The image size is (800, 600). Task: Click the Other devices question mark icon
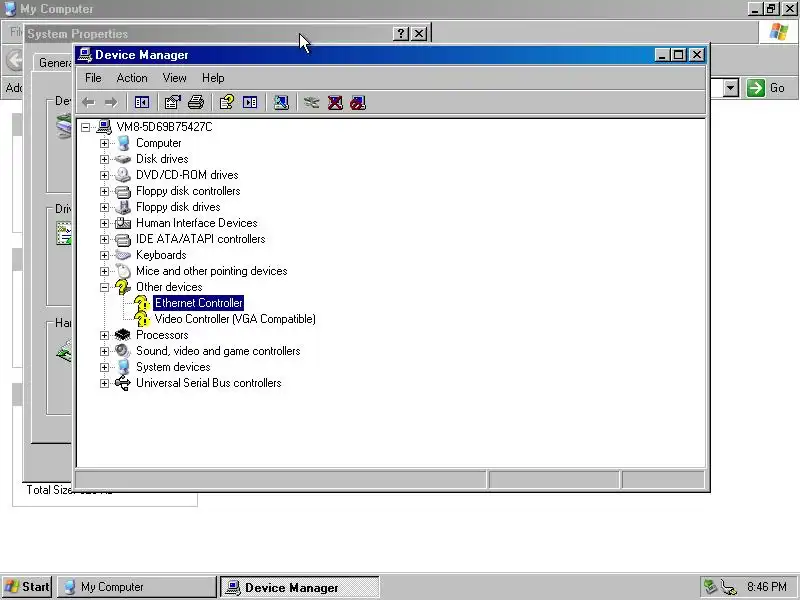click(x=122, y=287)
